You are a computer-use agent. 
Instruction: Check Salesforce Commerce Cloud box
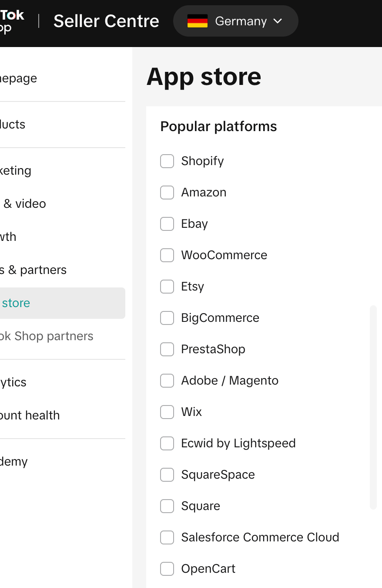[167, 537]
